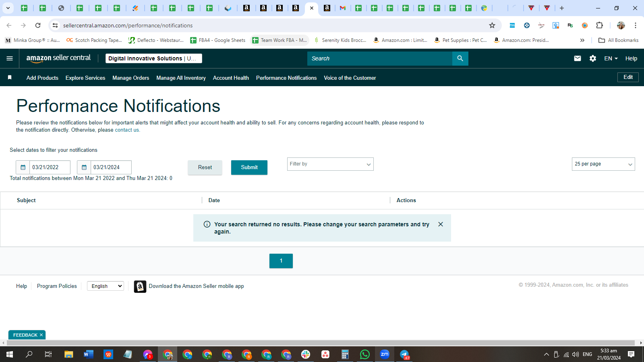644x362 pixels.
Task: Open the EN language dropdown in header
Action: click(x=611, y=58)
